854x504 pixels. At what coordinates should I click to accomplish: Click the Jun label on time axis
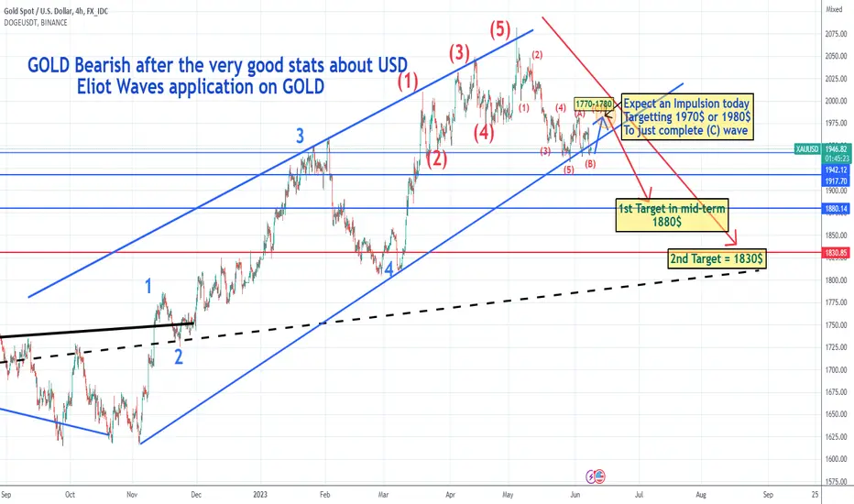pyautogui.click(x=575, y=495)
